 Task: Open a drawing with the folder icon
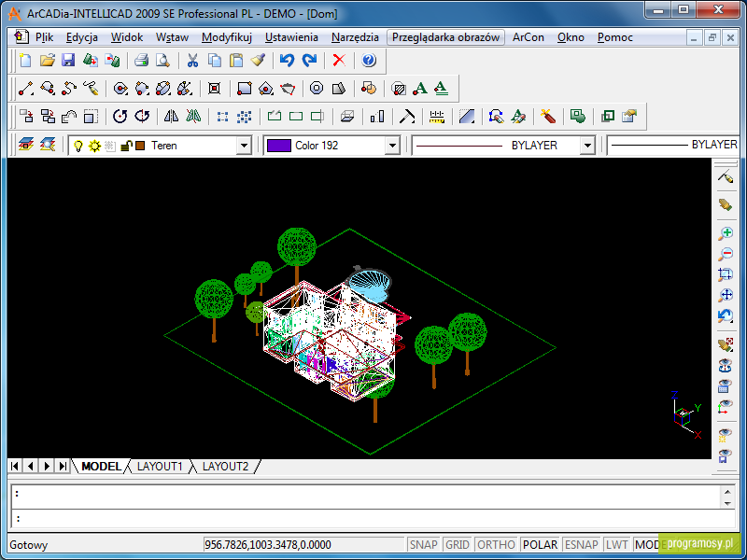(48, 60)
